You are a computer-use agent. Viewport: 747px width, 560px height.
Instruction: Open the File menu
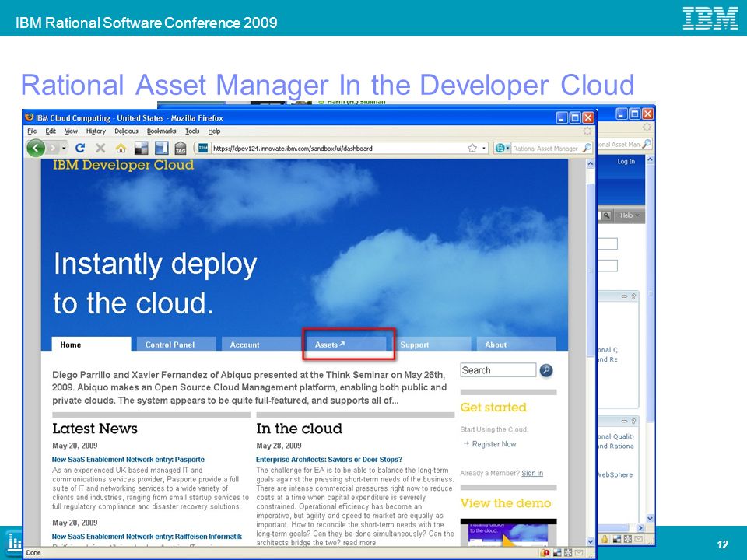(x=32, y=131)
